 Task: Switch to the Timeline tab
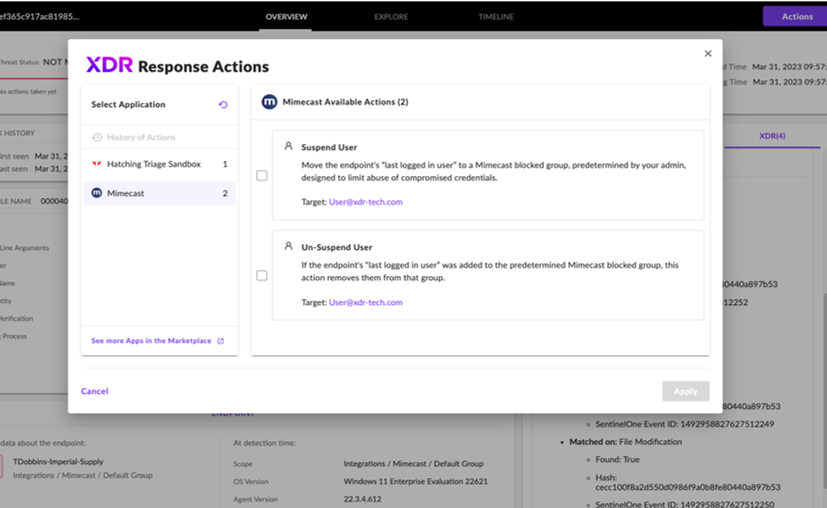click(x=496, y=17)
